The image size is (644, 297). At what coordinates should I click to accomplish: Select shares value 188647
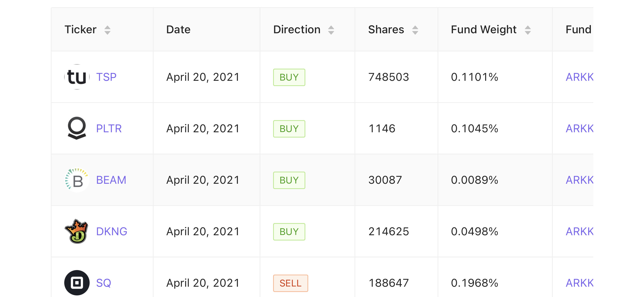[x=389, y=283]
